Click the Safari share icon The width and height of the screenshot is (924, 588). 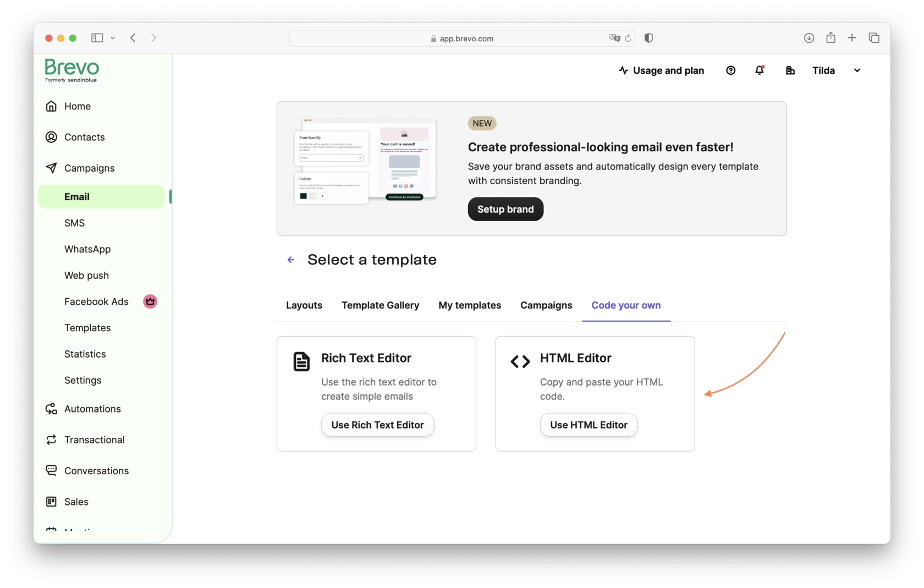click(831, 37)
